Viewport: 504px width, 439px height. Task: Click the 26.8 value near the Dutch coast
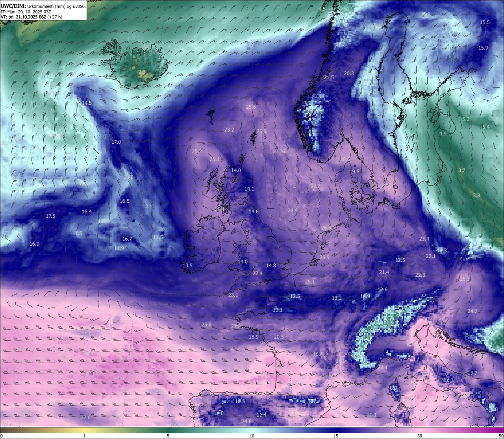coord(326,228)
